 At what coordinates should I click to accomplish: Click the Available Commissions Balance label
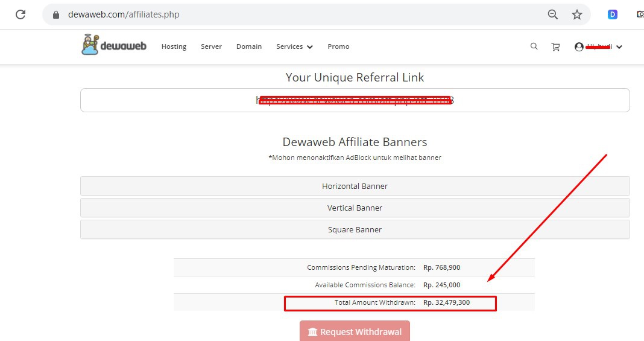click(365, 285)
